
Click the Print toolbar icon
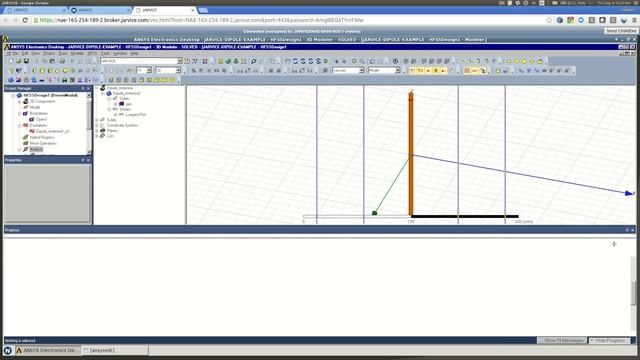pyautogui.click(x=62, y=61)
